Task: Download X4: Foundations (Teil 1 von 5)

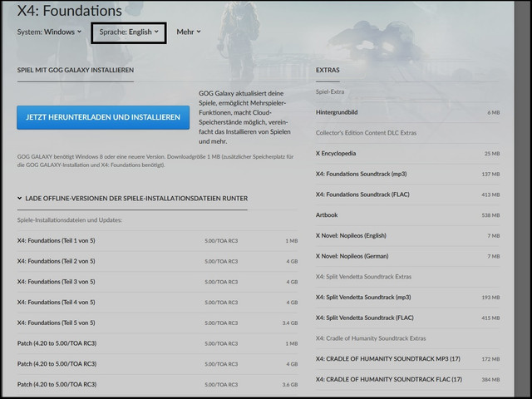Action: pos(157,241)
